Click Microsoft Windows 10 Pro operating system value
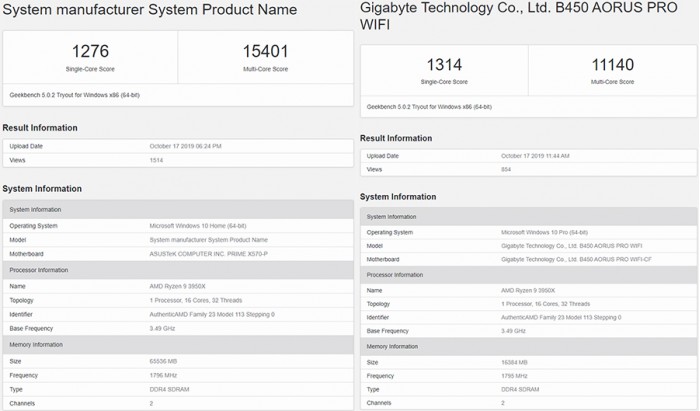Screen dimensions: 700x411 pyautogui.click(x=545, y=231)
